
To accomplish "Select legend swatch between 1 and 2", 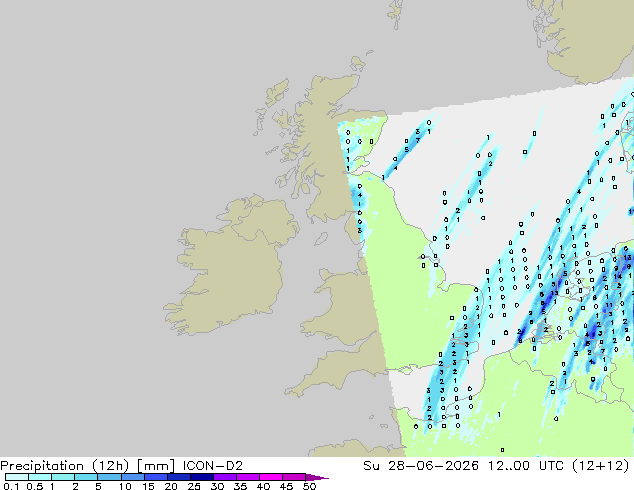I will 63,477.
